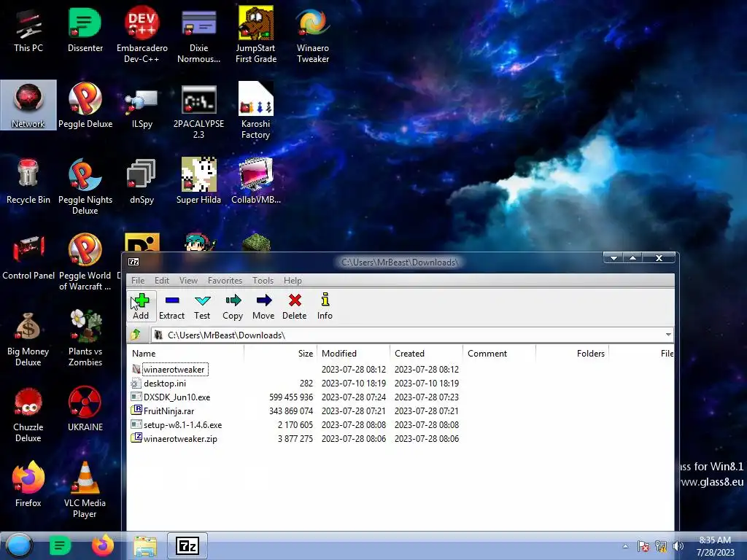Select Winaero Tweaker desktop icon

(x=312, y=36)
